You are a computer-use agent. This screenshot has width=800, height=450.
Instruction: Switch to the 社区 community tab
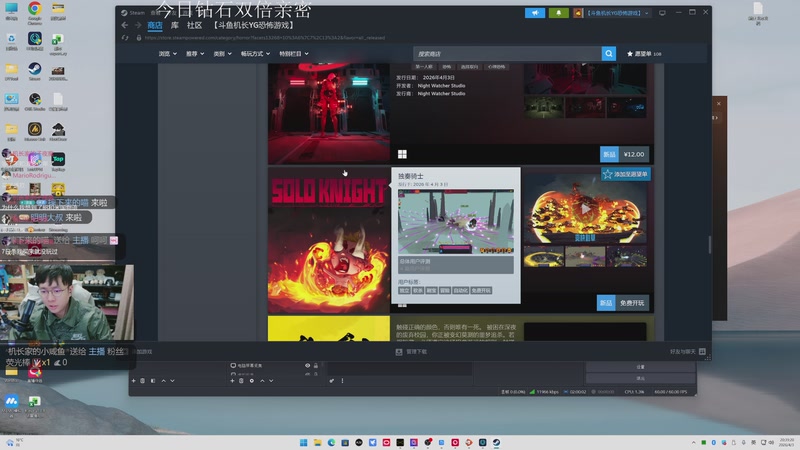pos(194,26)
